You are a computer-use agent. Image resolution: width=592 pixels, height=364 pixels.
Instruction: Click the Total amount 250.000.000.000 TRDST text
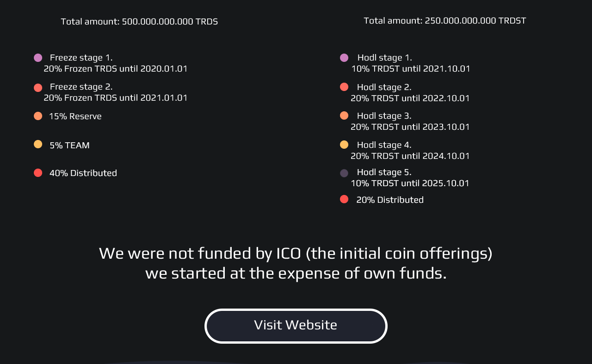(445, 20)
